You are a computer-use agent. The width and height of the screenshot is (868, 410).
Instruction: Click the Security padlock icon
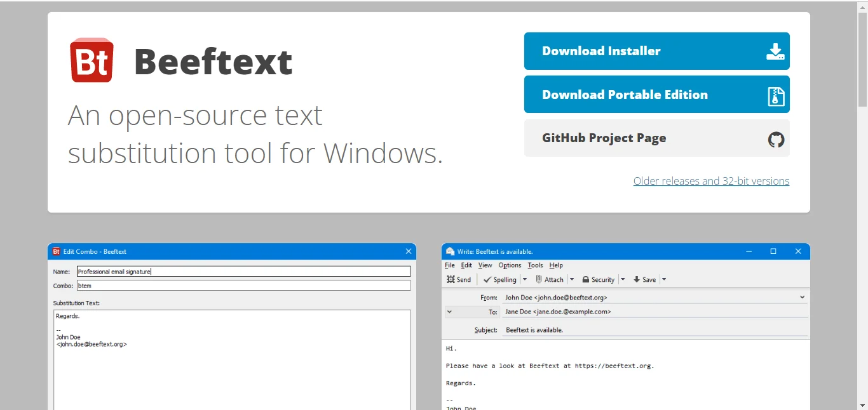(x=586, y=279)
